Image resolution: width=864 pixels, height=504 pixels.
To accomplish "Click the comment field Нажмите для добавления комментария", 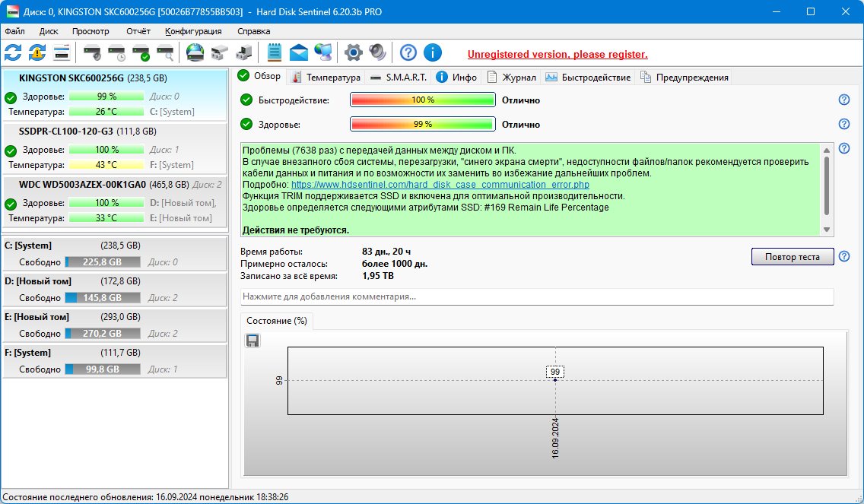I will point(537,296).
